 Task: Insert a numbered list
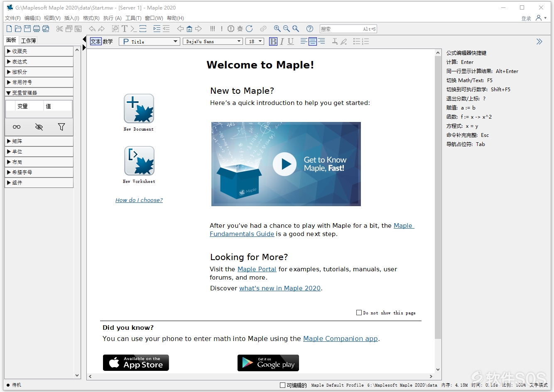(x=365, y=41)
